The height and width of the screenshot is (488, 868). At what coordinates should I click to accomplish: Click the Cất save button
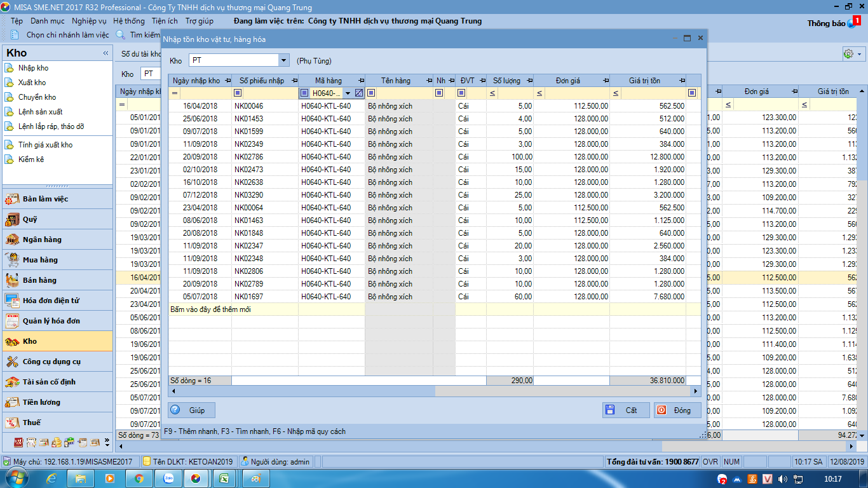626,410
